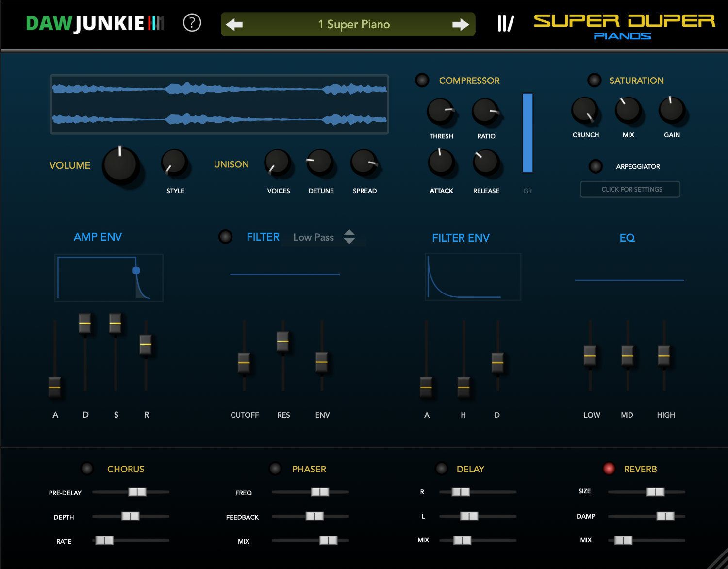Click the compressor Release knob
The width and height of the screenshot is (728, 569).
click(x=486, y=163)
